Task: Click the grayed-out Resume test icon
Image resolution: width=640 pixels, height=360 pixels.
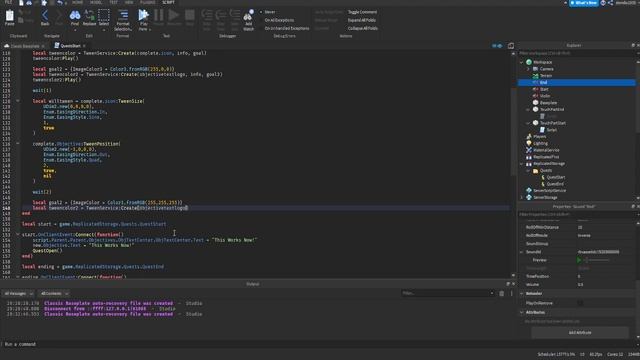Action: (173, 16)
